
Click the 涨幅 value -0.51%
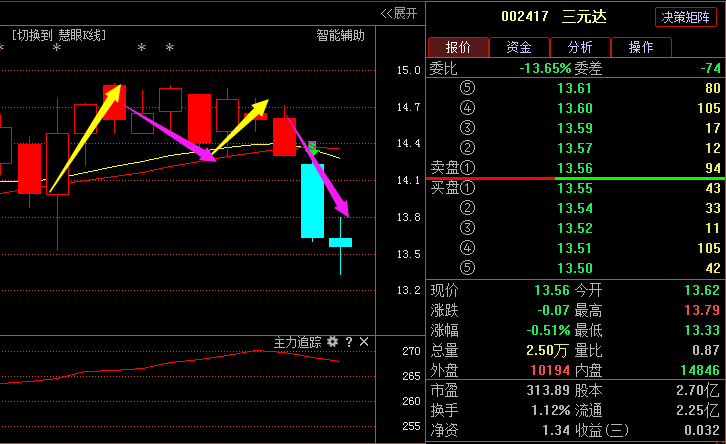tap(548, 330)
